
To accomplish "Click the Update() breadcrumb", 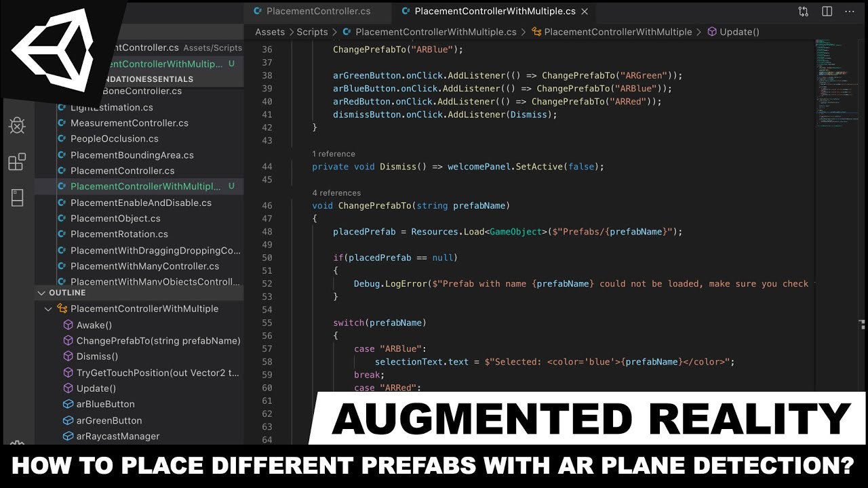I will 739,32.
